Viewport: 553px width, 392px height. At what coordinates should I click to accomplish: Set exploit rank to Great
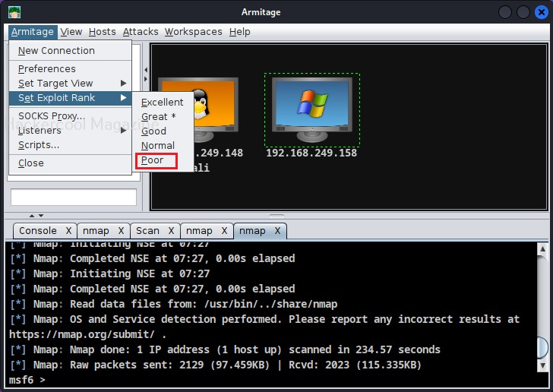[x=163, y=117]
